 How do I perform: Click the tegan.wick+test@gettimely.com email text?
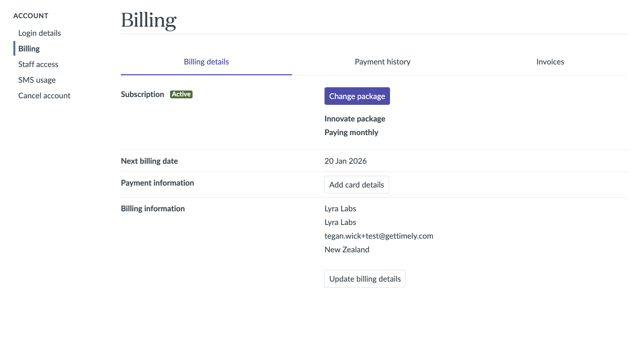click(379, 236)
